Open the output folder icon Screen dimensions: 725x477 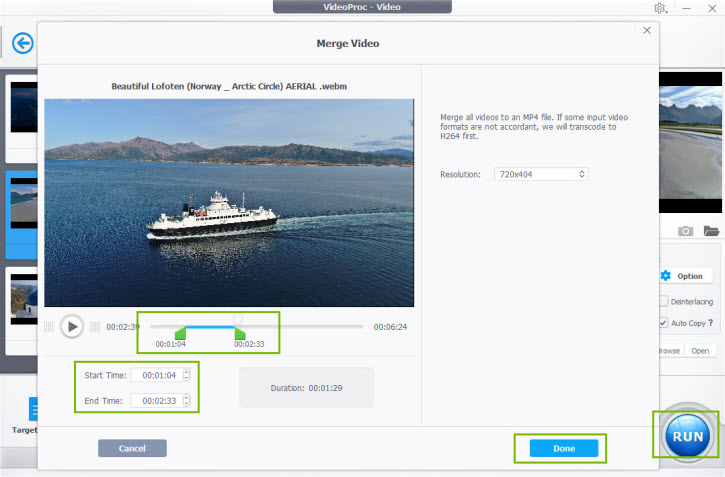(x=711, y=231)
